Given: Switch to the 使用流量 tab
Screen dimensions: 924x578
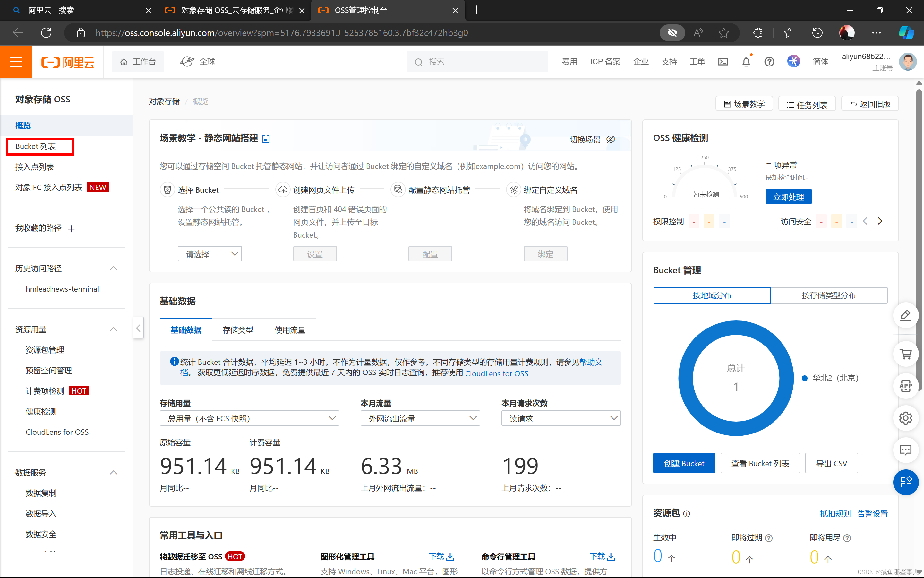Looking at the screenshot, I should [x=290, y=329].
